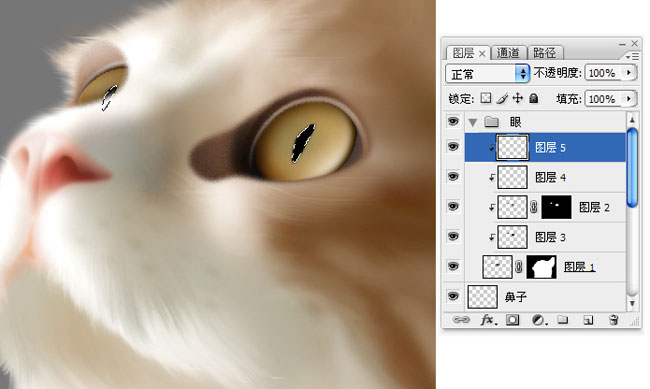Click mask link chain on 图层 1
Viewport: 650px width, 389px height.
point(519,267)
